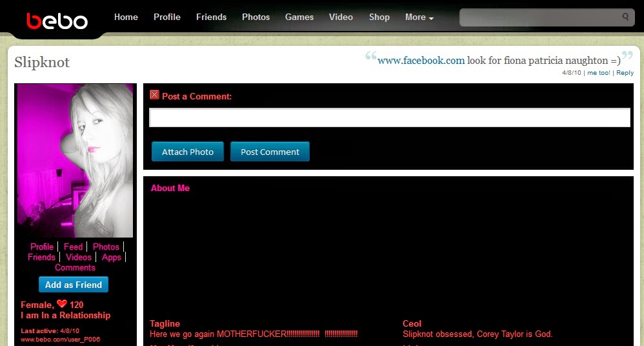644x346 pixels.
Task: Click the Bebo logo
Action: (57, 21)
